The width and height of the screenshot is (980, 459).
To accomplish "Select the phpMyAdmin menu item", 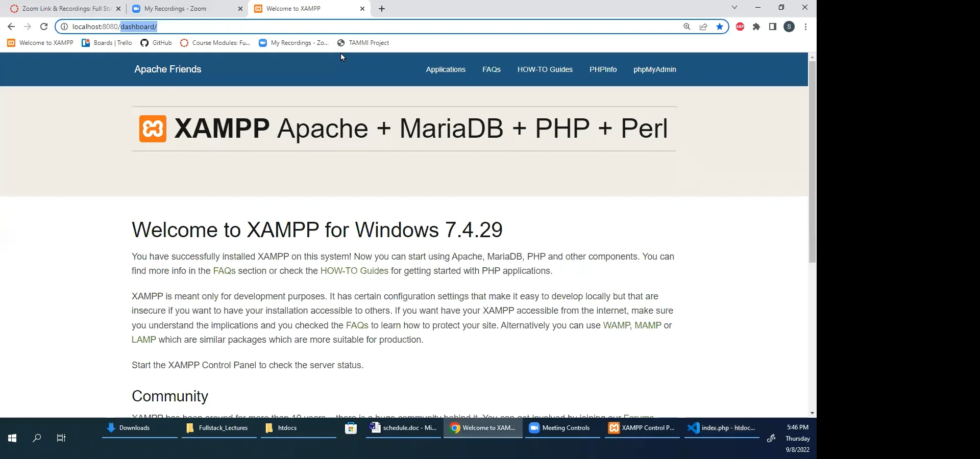I will [655, 69].
